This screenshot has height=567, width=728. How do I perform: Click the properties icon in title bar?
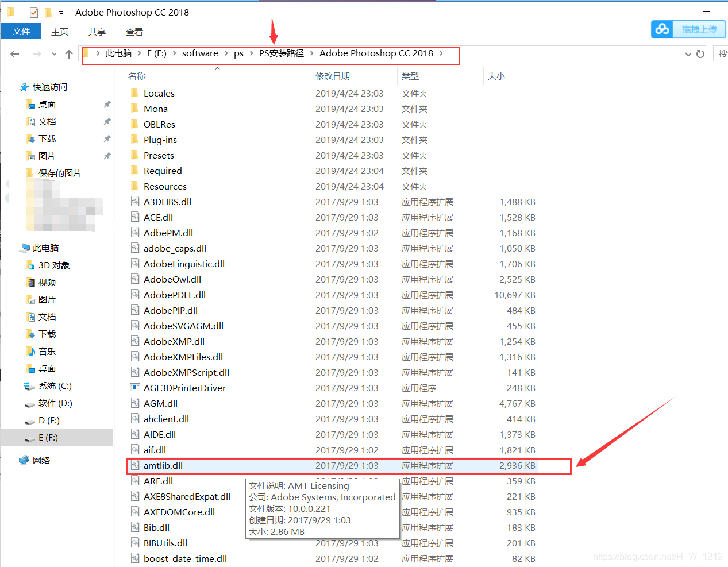pos(33,12)
